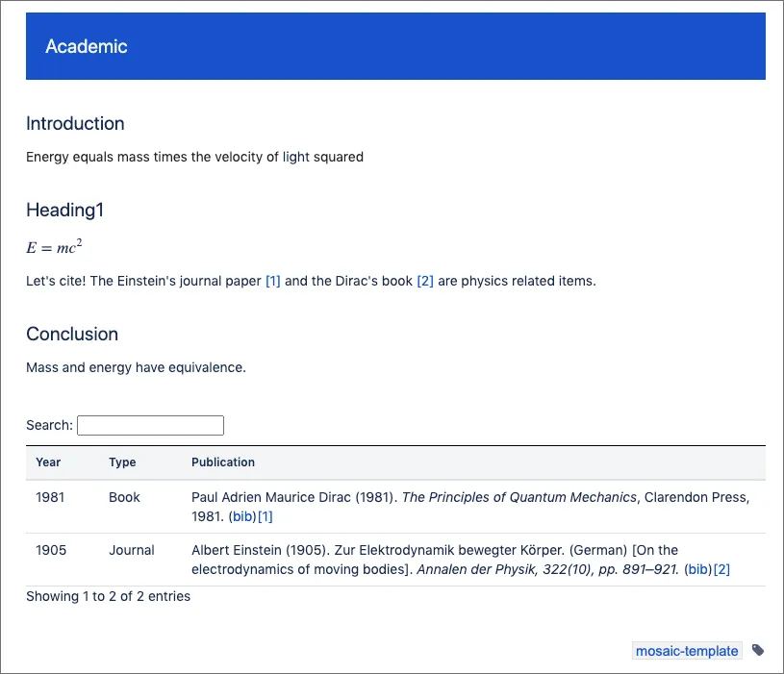Click 'The Principles of Quantum Mechanics' title

[x=519, y=497]
